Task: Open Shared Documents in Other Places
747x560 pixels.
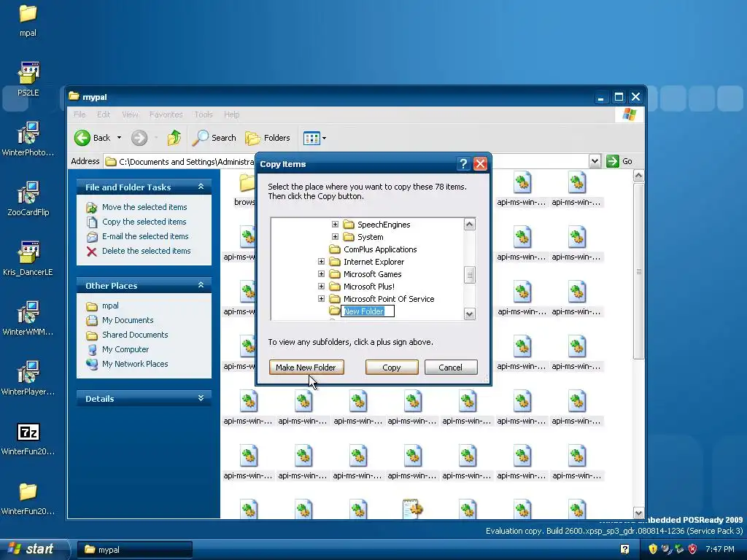Action: [135, 335]
